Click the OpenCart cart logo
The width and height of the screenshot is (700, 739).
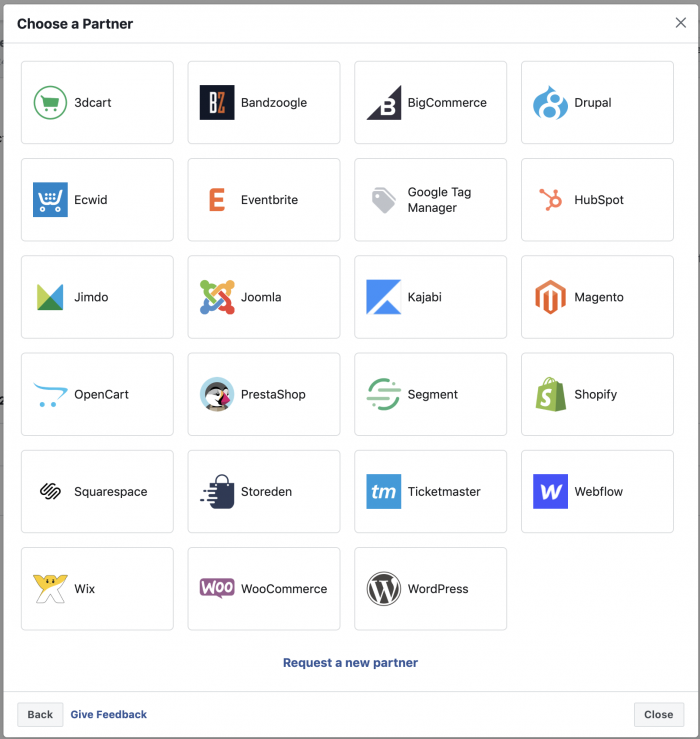click(x=50, y=394)
